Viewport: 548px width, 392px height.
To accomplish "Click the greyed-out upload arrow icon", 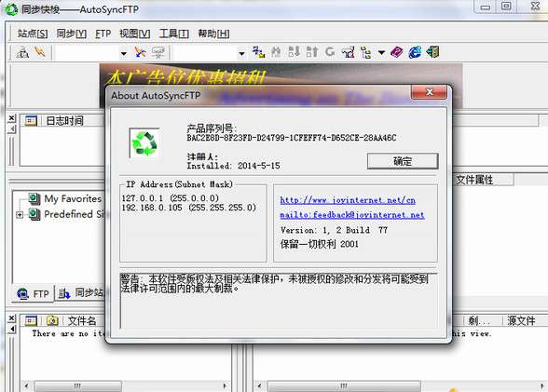I will pos(311,52).
